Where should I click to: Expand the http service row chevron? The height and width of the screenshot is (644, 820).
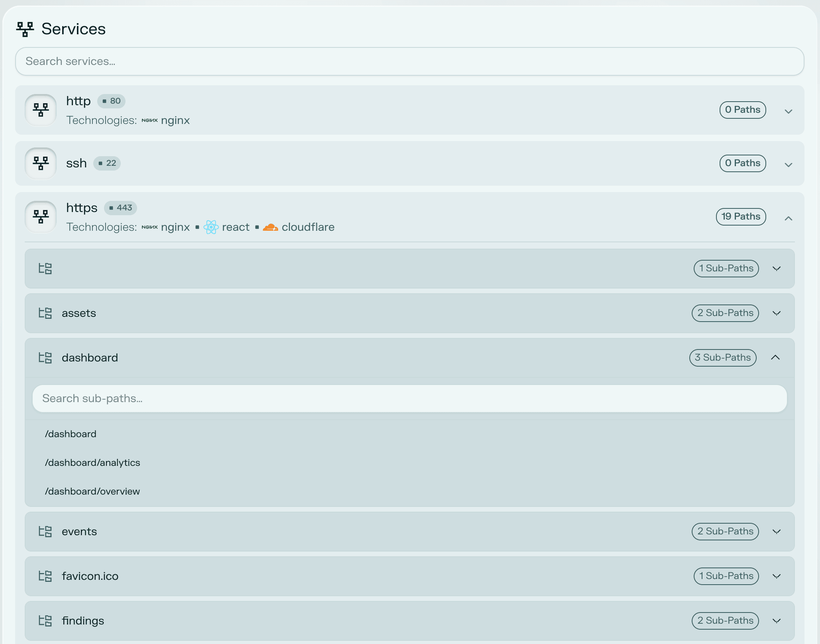788,111
